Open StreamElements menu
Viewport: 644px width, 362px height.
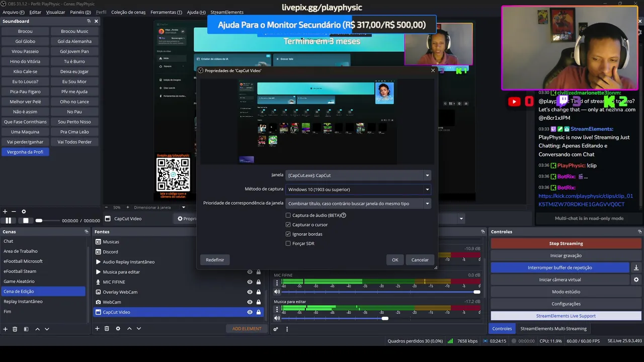[x=227, y=12]
